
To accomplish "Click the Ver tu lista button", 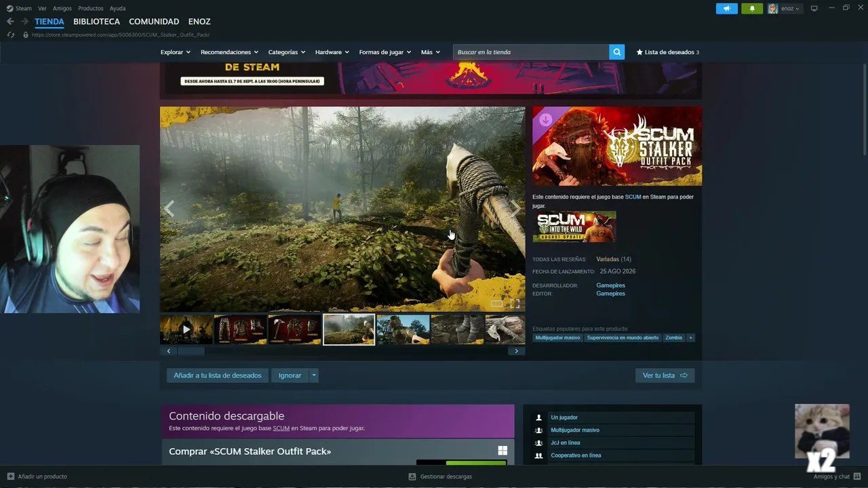I will [x=665, y=375].
